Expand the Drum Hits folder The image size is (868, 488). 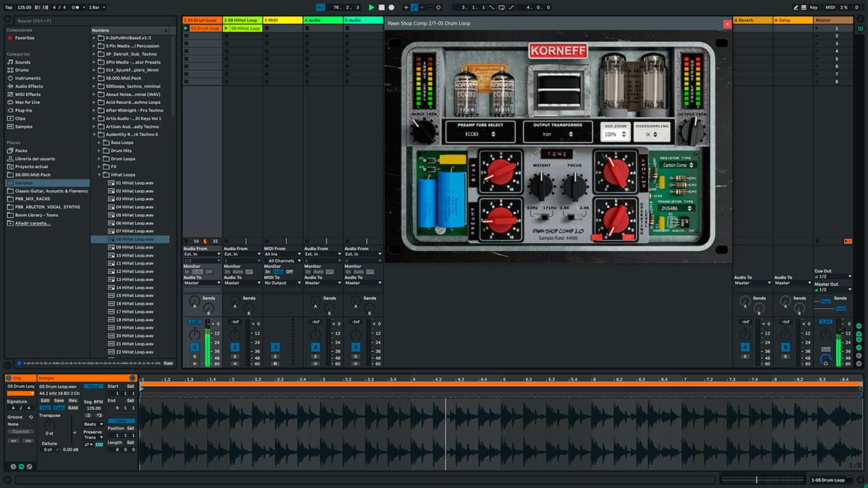tap(100, 150)
